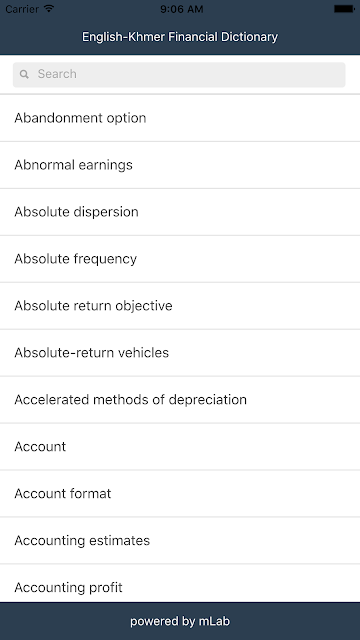The image size is (360, 640).
Task: Select Accelerated methods of depreciation
Action: (x=180, y=400)
